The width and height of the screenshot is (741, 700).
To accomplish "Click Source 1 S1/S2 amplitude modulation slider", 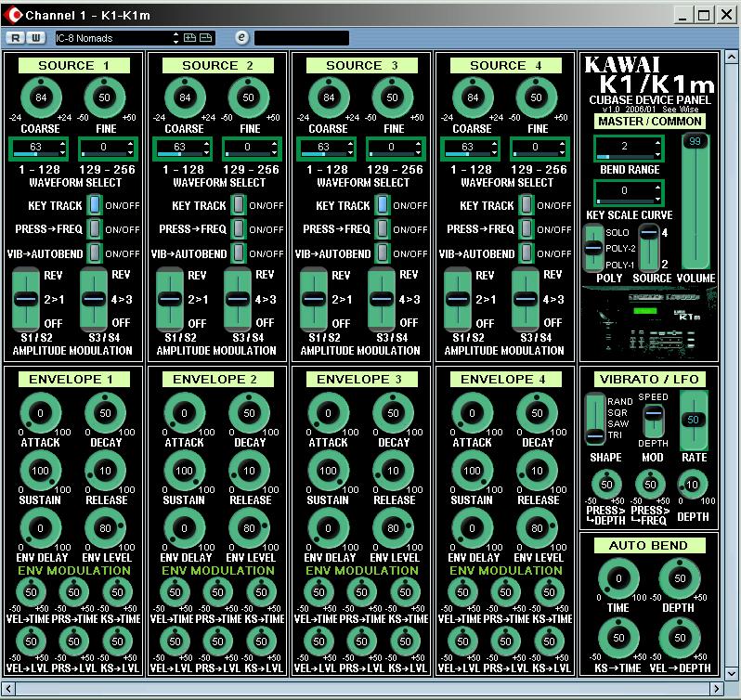I will (x=26, y=299).
